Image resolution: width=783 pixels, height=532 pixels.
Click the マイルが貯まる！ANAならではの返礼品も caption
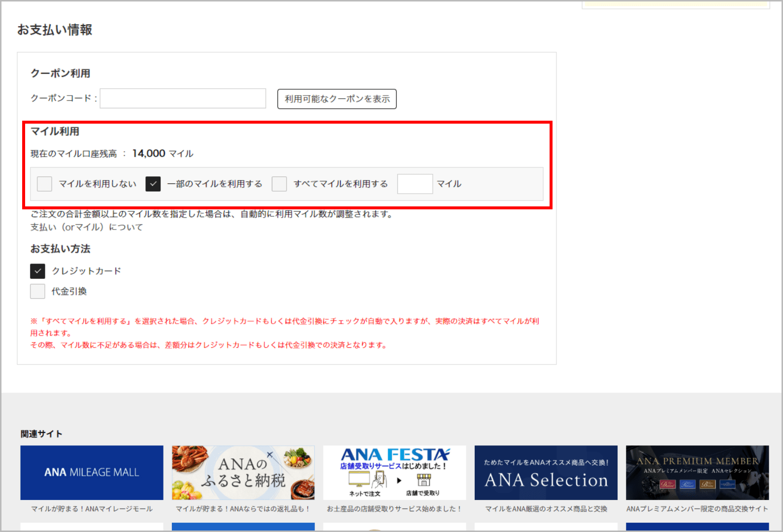point(243,509)
